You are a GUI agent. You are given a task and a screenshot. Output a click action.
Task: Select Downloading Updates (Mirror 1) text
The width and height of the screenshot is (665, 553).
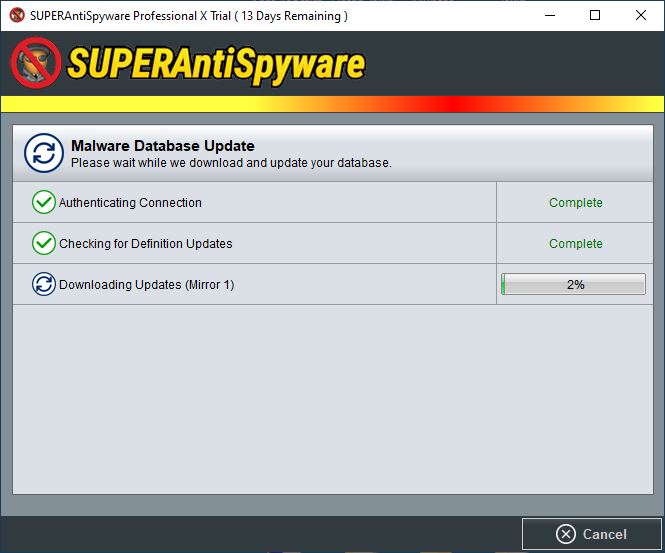[146, 285]
